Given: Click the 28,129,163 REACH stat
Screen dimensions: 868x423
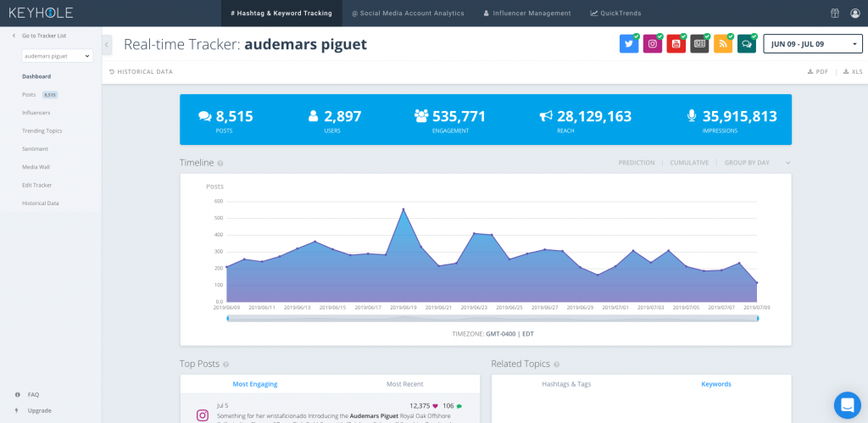Looking at the screenshot, I should pos(586,121).
